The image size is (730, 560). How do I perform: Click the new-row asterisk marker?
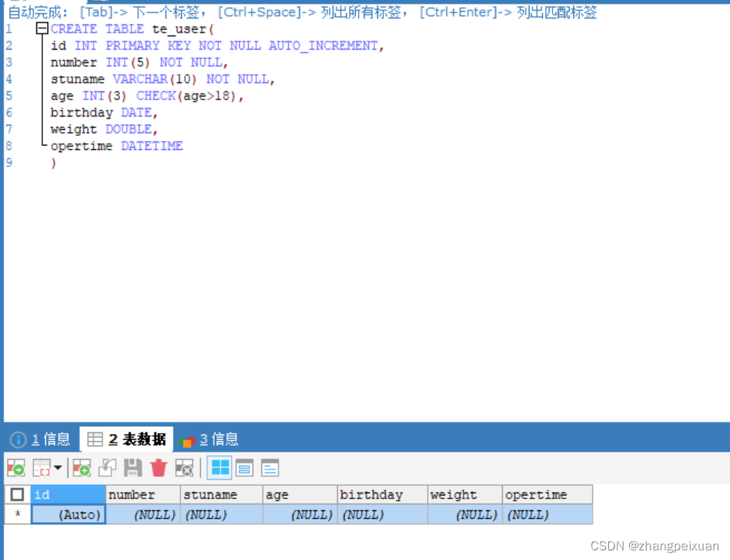(x=17, y=515)
